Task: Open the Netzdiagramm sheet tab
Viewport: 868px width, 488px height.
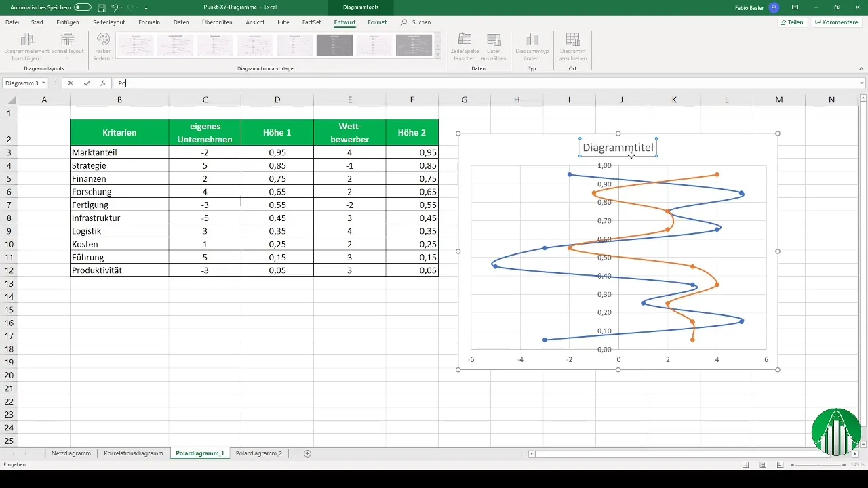Action: point(71,453)
